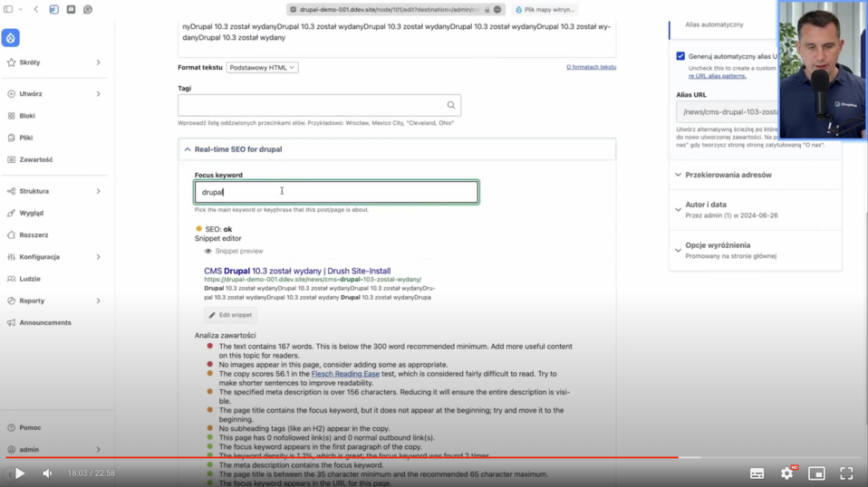Expand the Opcje wyróżnienia section

pos(755,250)
